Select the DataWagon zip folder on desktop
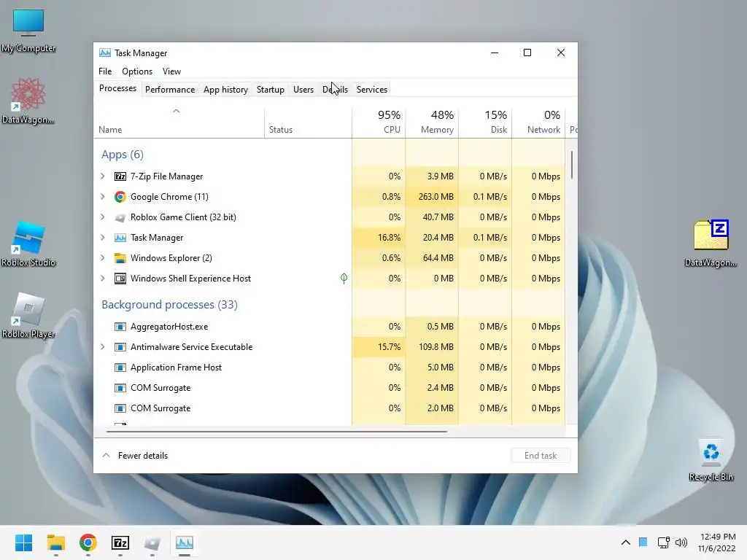 (711, 244)
